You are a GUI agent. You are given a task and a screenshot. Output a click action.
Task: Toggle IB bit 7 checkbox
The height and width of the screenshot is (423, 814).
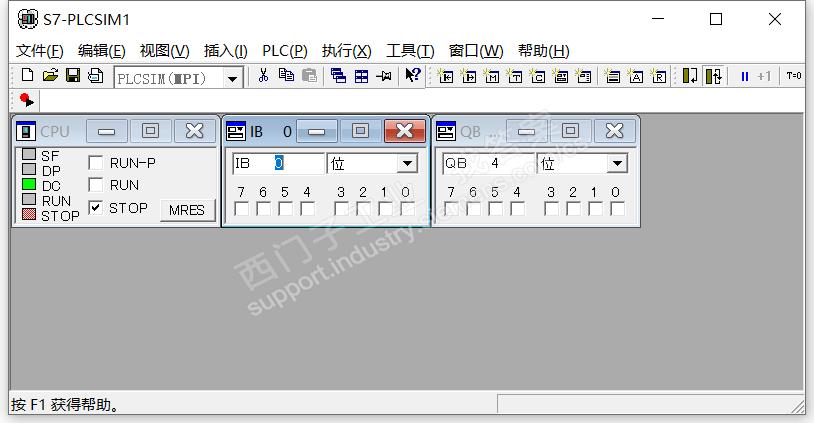[241, 209]
